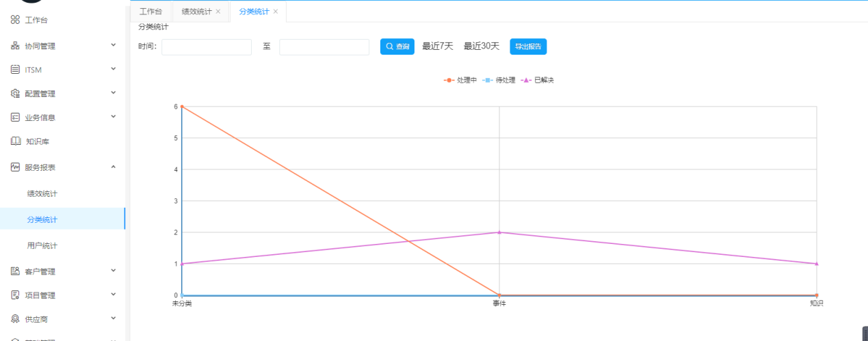Toggle the 已解决 series in chart legend

coord(538,81)
